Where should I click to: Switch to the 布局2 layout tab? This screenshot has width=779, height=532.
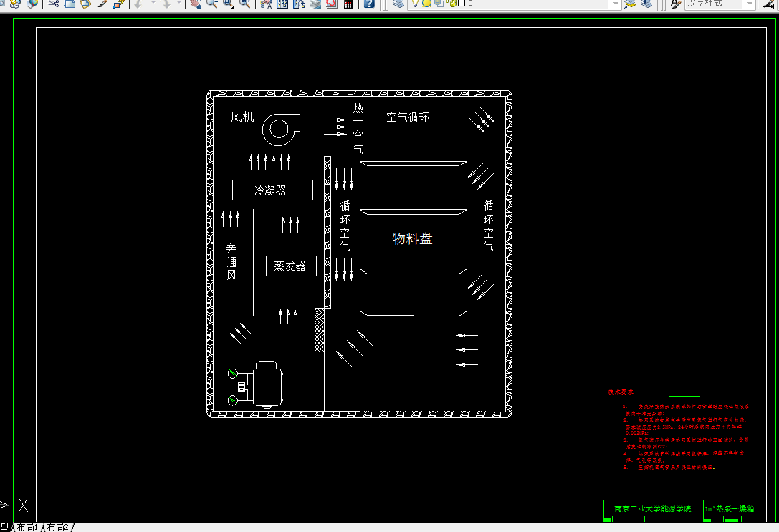click(x=58, y=527)
